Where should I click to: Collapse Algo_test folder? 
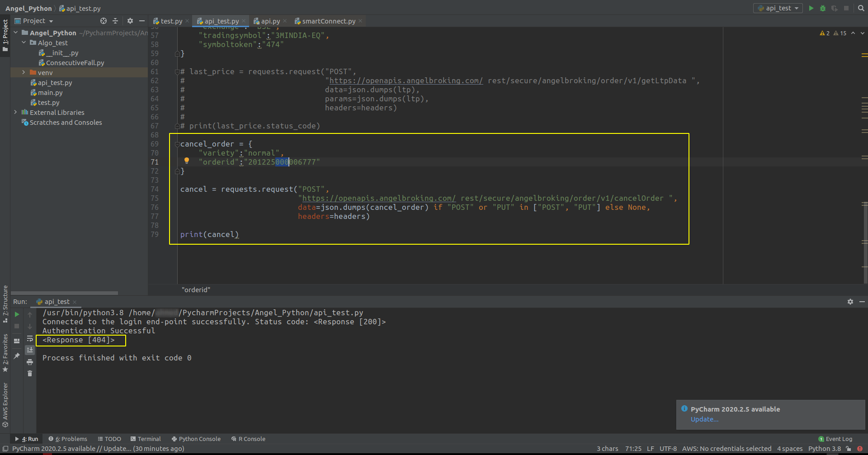click(24, 43)
